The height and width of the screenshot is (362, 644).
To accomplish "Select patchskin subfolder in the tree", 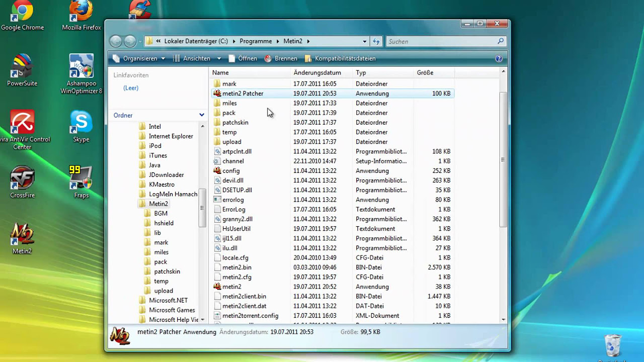I will [167, 271].
